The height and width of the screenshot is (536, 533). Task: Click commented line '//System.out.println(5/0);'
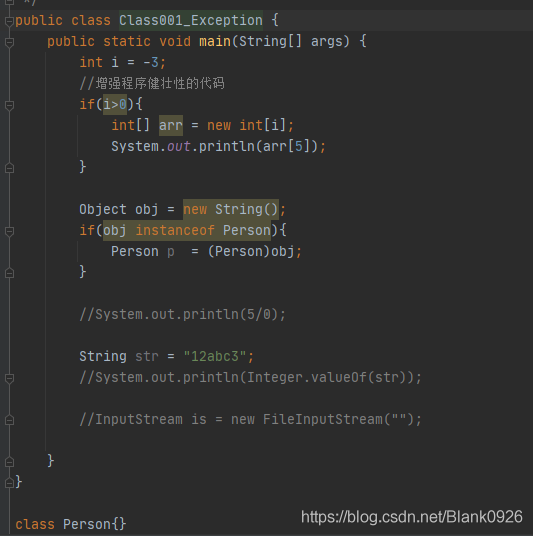point(182,314)
